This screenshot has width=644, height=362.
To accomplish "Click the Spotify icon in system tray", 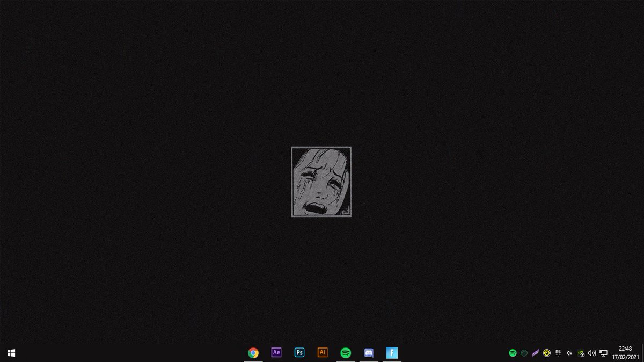I will pos(513,353).
